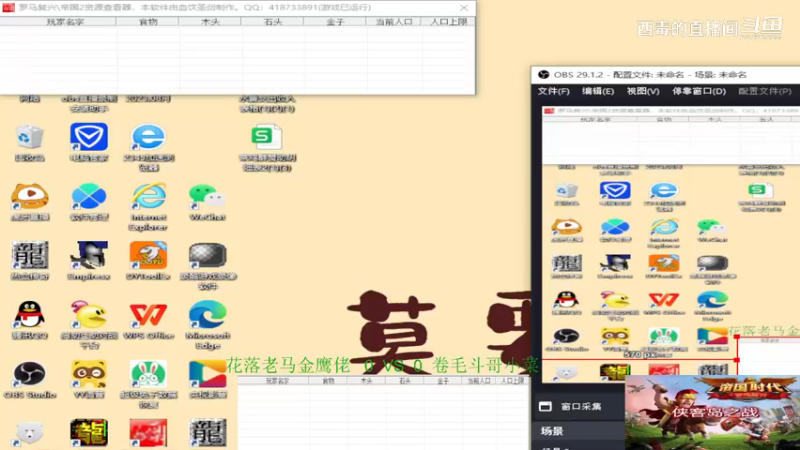800x450 pixels.
Task: Open the Microsoft Edge desktop shortcut
Action: point(207,315)
